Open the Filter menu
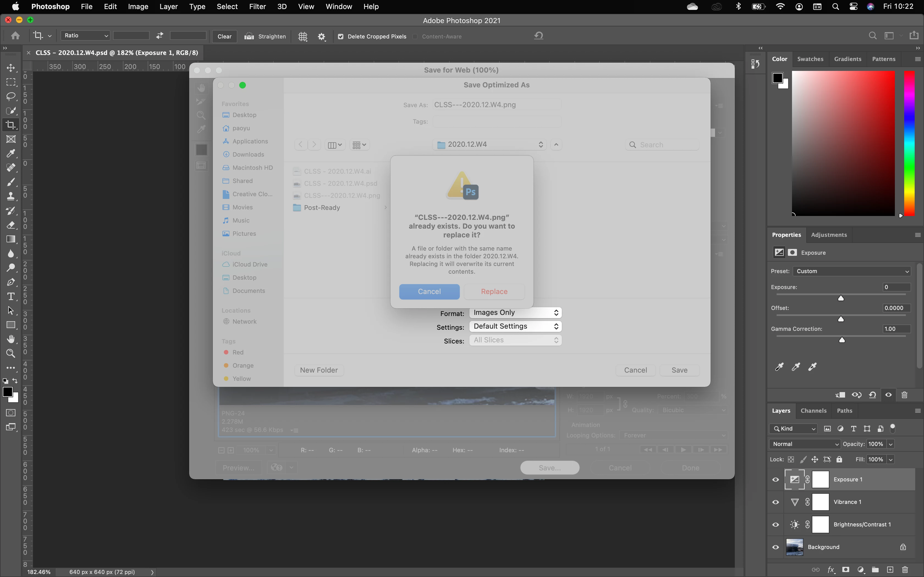Viewport: 924px width, 577px height. [x=257, y=7]
